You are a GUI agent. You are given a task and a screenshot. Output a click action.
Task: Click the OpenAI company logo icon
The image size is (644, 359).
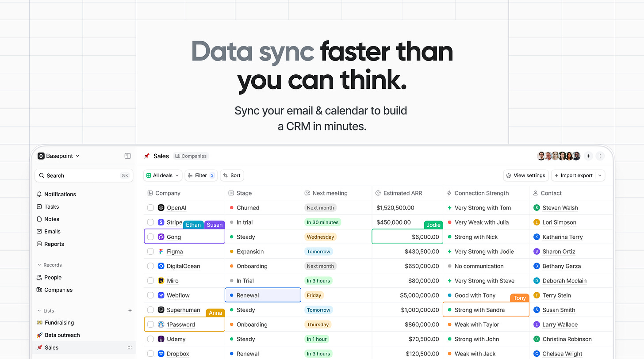[161, 208]
